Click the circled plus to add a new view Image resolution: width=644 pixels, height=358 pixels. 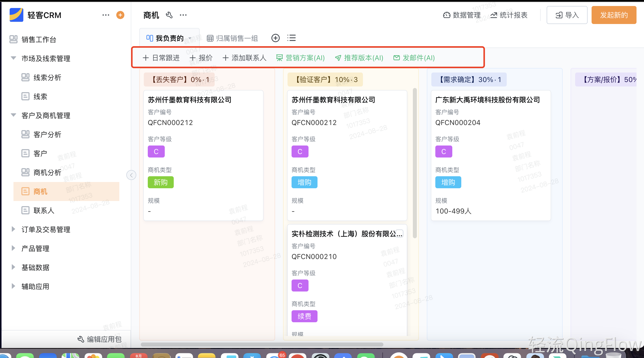275,38
